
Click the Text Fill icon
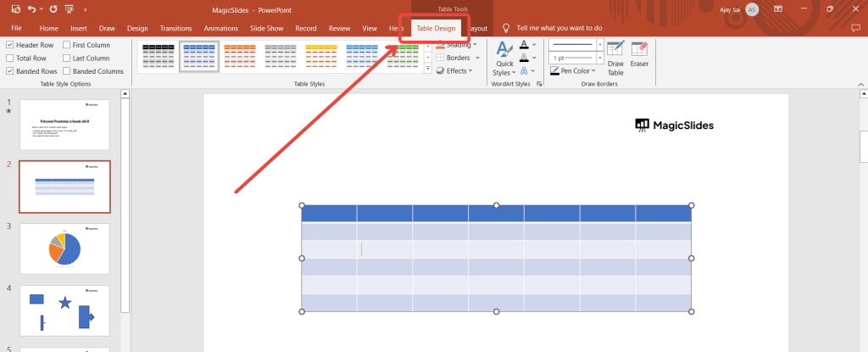524,45
